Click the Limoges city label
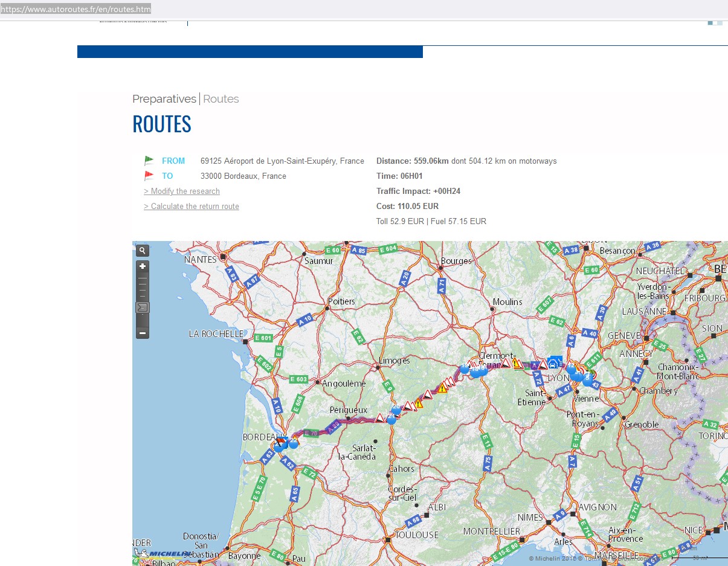The width and height of the screenshot is (728, 566). tap(394, 361)
